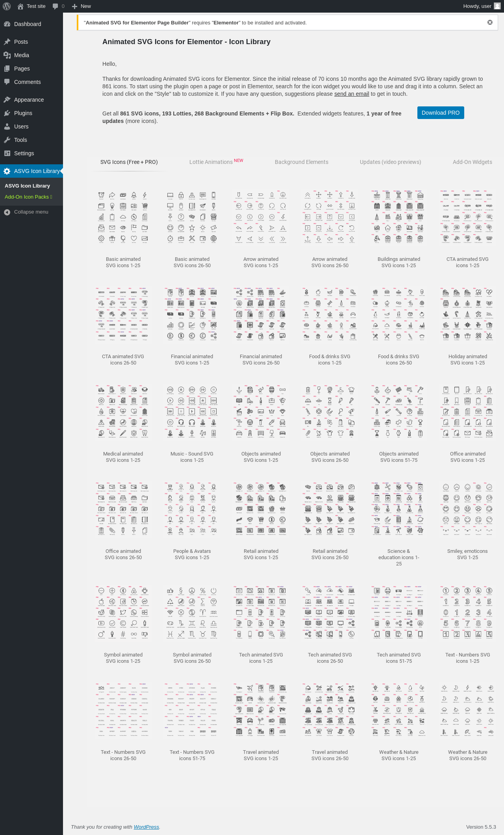Open the Retail animated SVG icons 1-25 thumbnail

(261, 509)
